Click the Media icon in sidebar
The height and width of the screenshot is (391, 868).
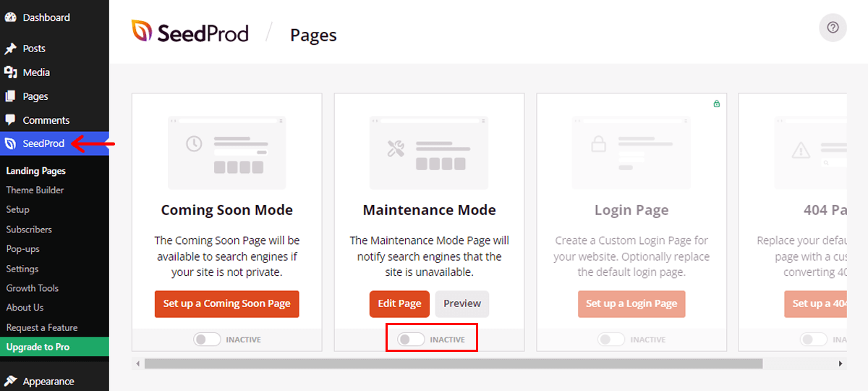(10, 72)
